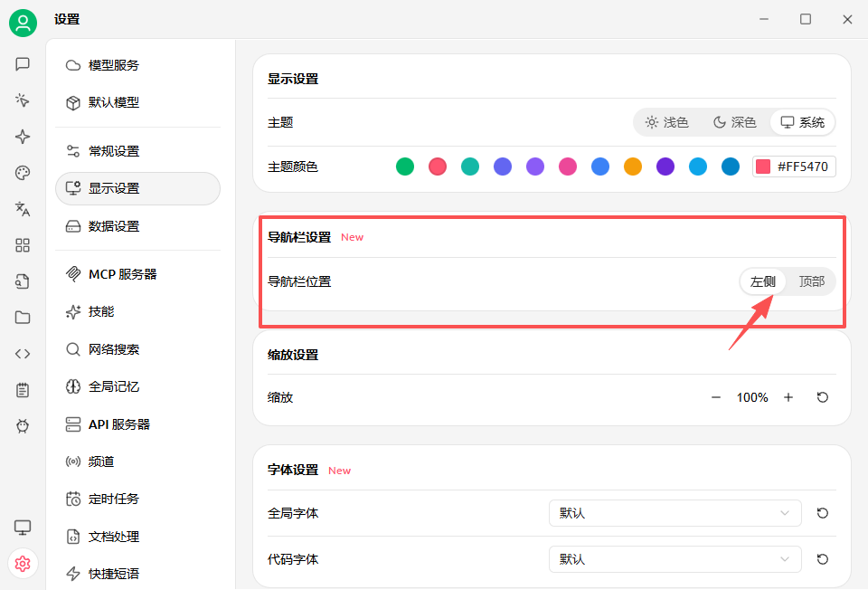Image resolution: width=868 pixels, height=590 pixels.
Task: Pick the dark cyan-blue theme color swatch
Action: tap(731, 167)
